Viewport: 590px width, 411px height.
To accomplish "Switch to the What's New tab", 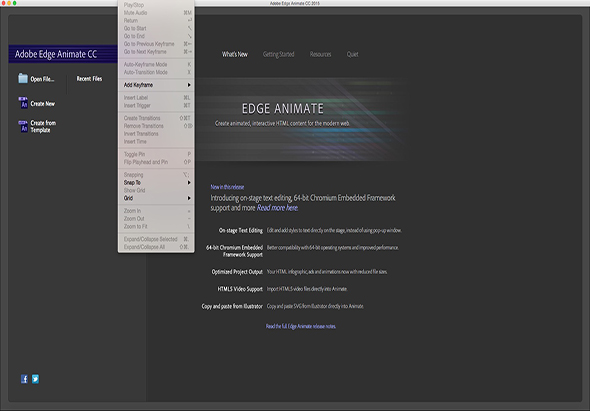I will click(x=235, y=55).
